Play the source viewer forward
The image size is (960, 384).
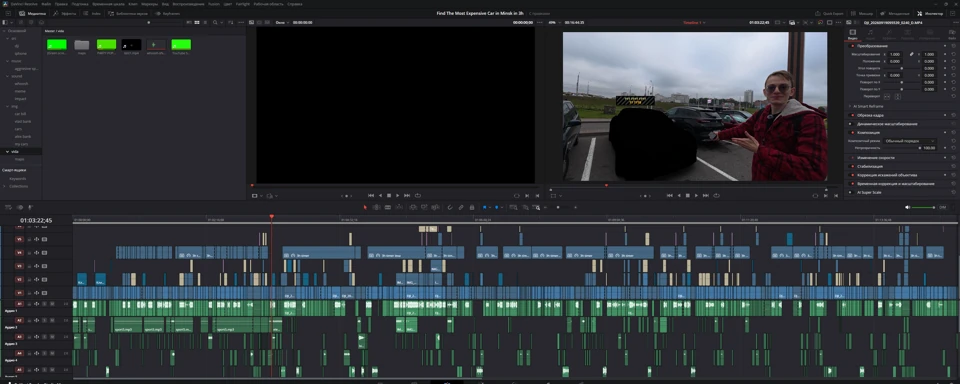(397, 195)
